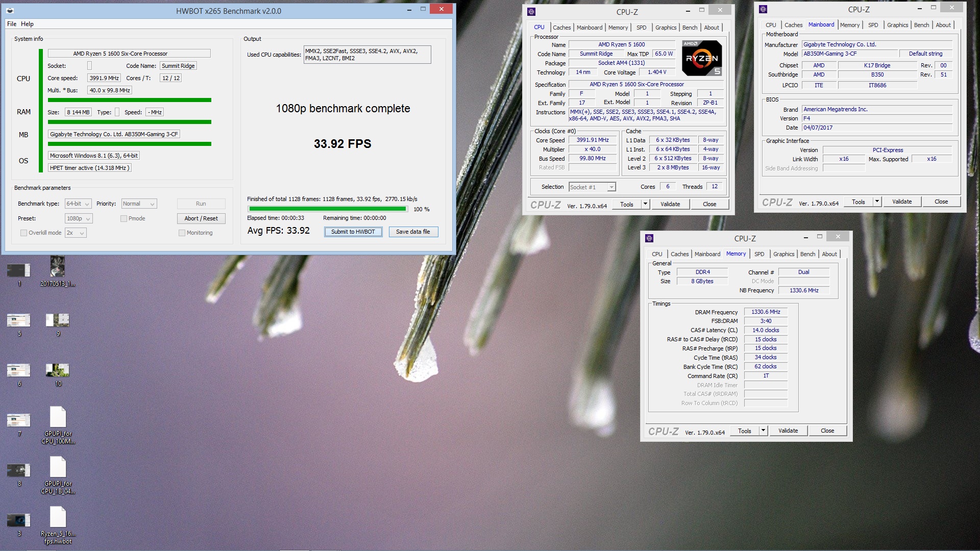Image resolution: width=980 pixels, height=551 pixels.
Task: Select the Ryzen_5_16 fps.hwbot file icon
Action: coord(58,525)
